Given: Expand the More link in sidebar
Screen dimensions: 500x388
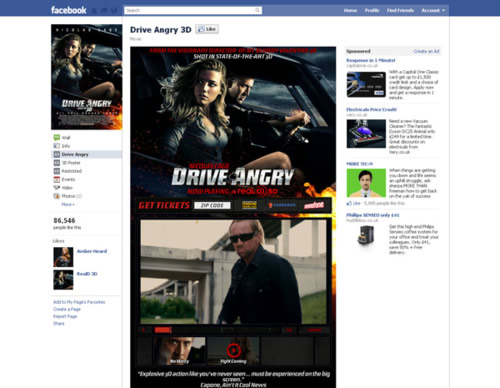Looking at the screenshot, I should tap(68, 204).
